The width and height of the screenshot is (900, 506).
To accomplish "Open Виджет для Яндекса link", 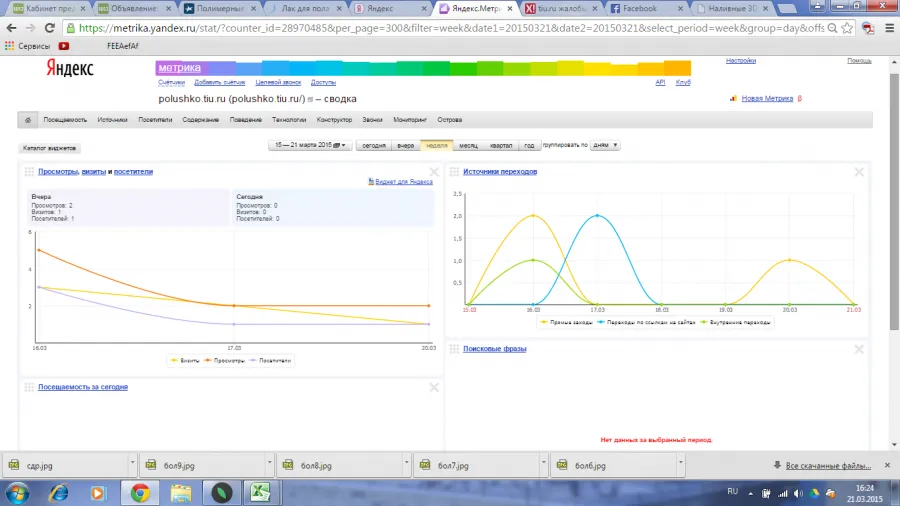I will coord(404,182).
